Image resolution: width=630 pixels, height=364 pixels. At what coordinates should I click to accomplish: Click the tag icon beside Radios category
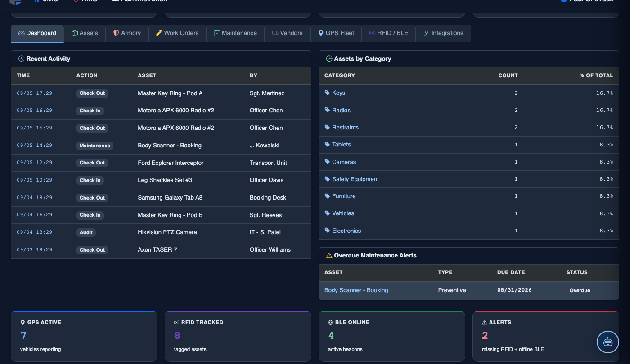327,110
